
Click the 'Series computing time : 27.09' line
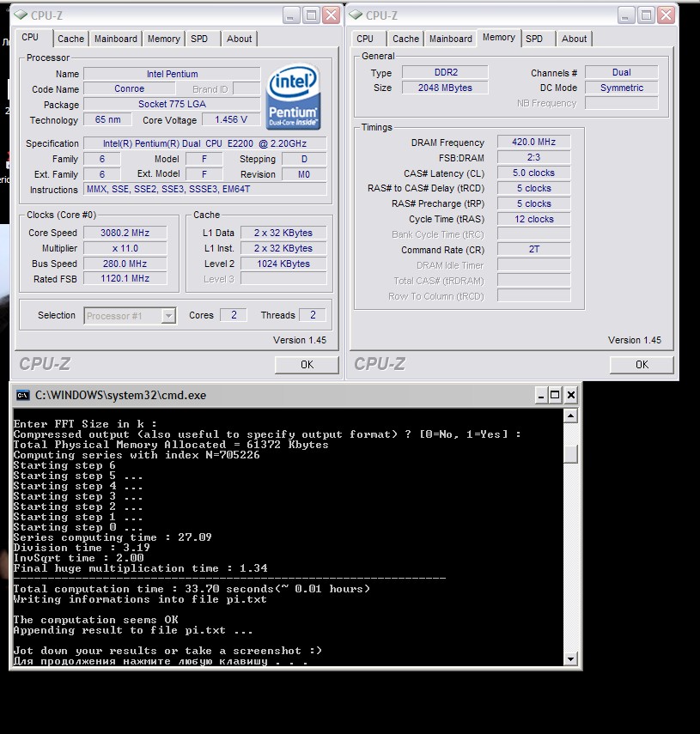pos(113,537)
